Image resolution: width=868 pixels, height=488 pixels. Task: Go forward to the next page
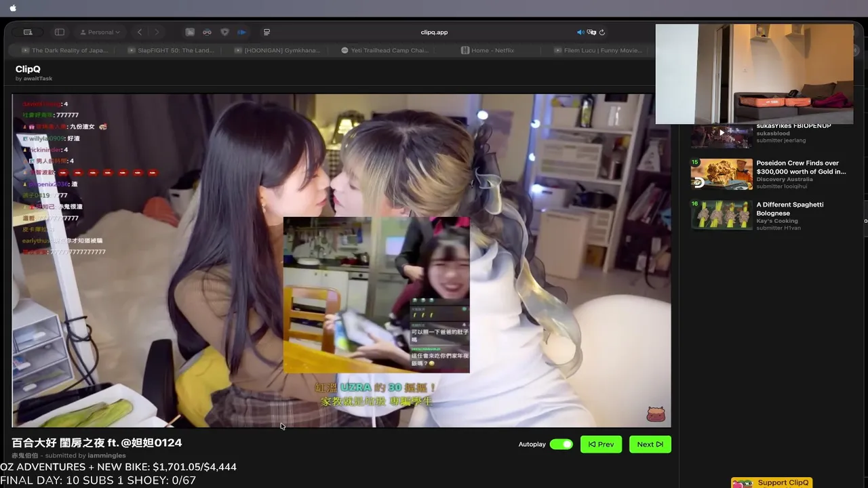(x=157, y=32)
